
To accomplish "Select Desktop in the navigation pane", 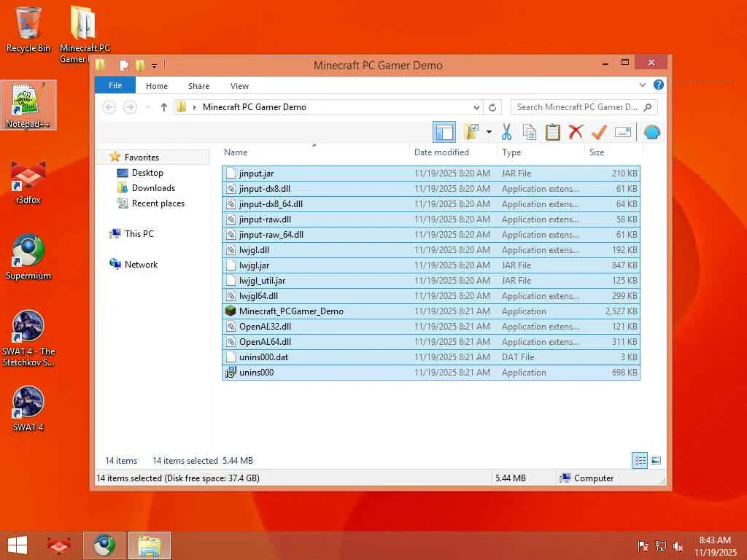I will click(x=147, y=172).
